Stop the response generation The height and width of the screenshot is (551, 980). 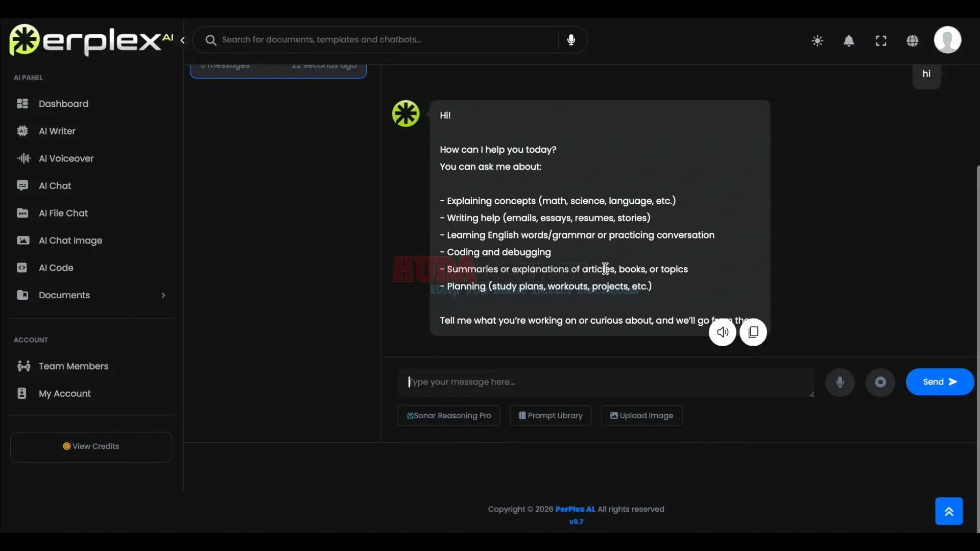click(x=880, y=382)
